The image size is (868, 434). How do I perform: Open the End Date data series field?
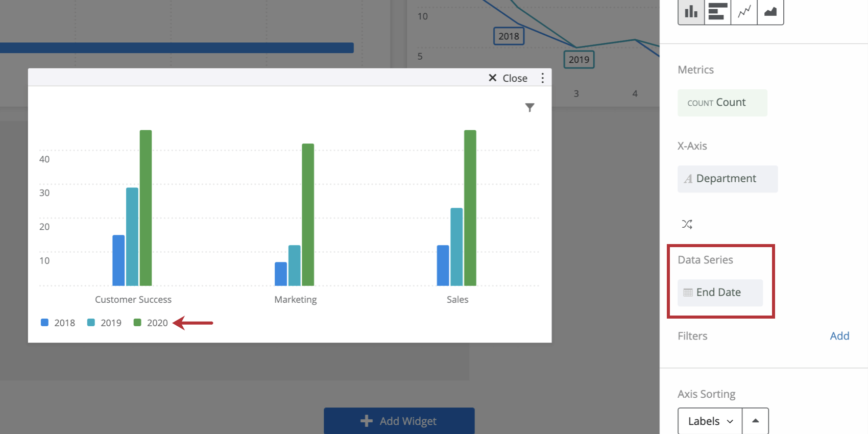[720, 293]
